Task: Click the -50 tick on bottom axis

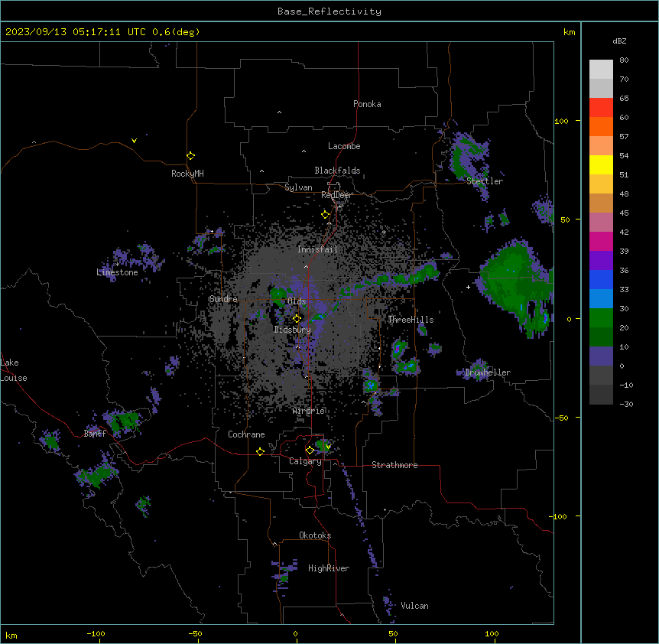Action: (x=195, y=633)
